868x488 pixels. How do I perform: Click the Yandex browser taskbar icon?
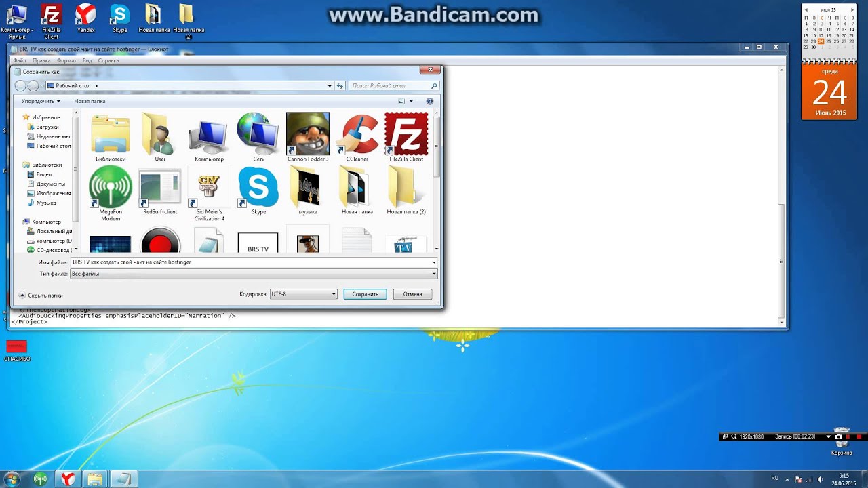pyautogui.click(x=68, y=479)
